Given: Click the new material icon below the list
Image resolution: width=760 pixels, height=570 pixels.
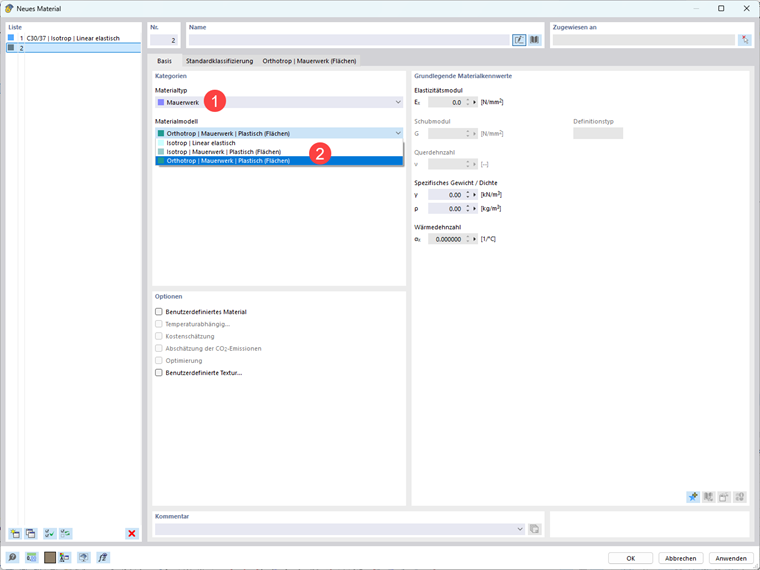Looking at the screenshot, I should 15,534.
